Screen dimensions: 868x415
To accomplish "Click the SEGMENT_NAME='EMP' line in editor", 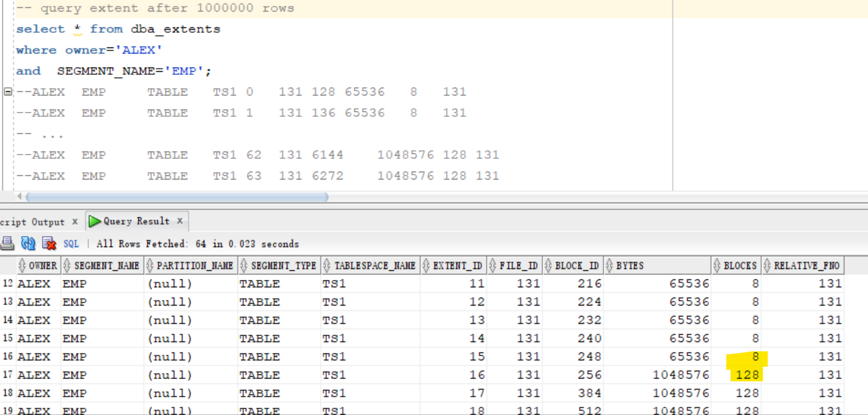I will (x=114, y=71).
